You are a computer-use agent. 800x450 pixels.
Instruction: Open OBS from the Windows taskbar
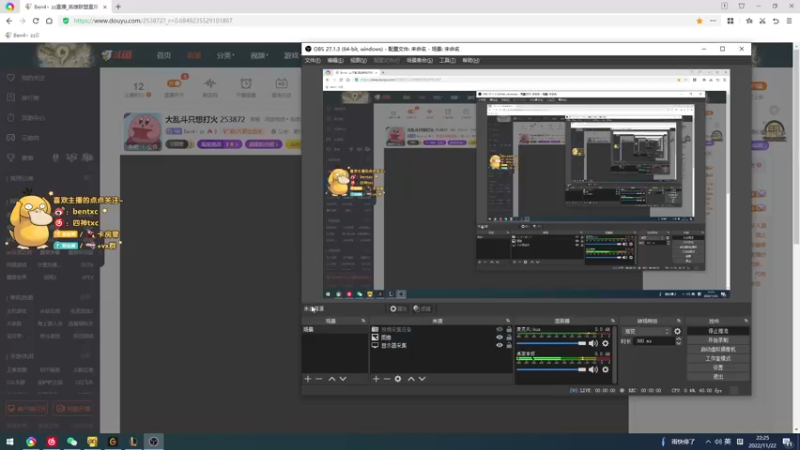pyautogui.click(x=154, y=442)
